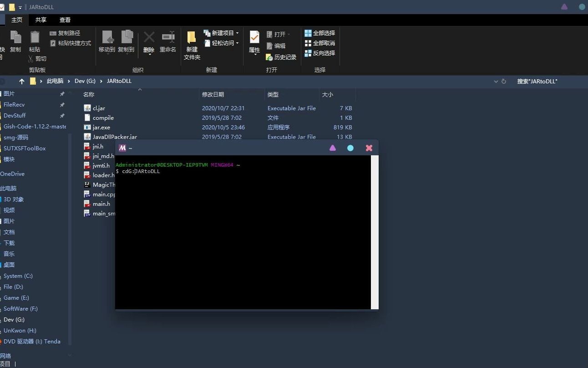Click 全部选择 (select all)
The image size is (588, 368).
[x=319, y=33]
